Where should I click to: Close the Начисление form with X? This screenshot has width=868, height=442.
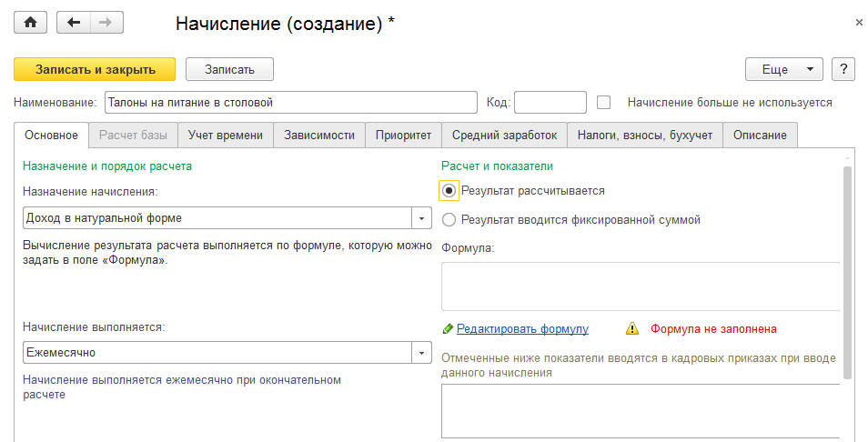tap(859, 23)
